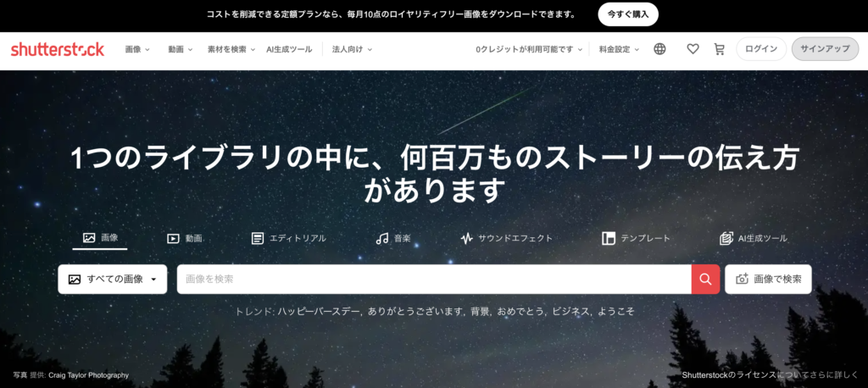Click the music note icon for 音楽
Viewport: 868px width, 388px height.
[x=382, y=239]
